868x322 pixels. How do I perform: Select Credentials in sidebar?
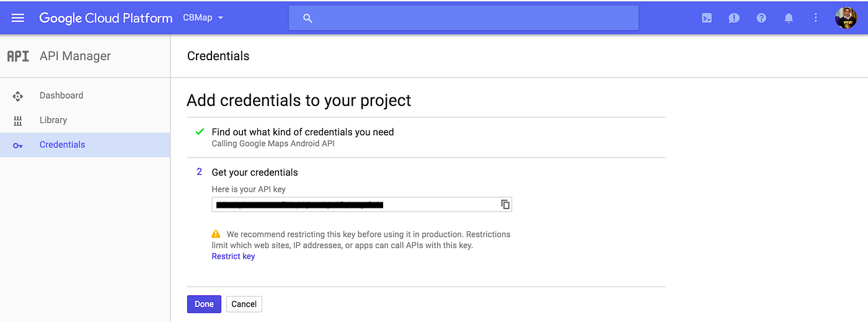pyautogui.click(x=85, y=145)
